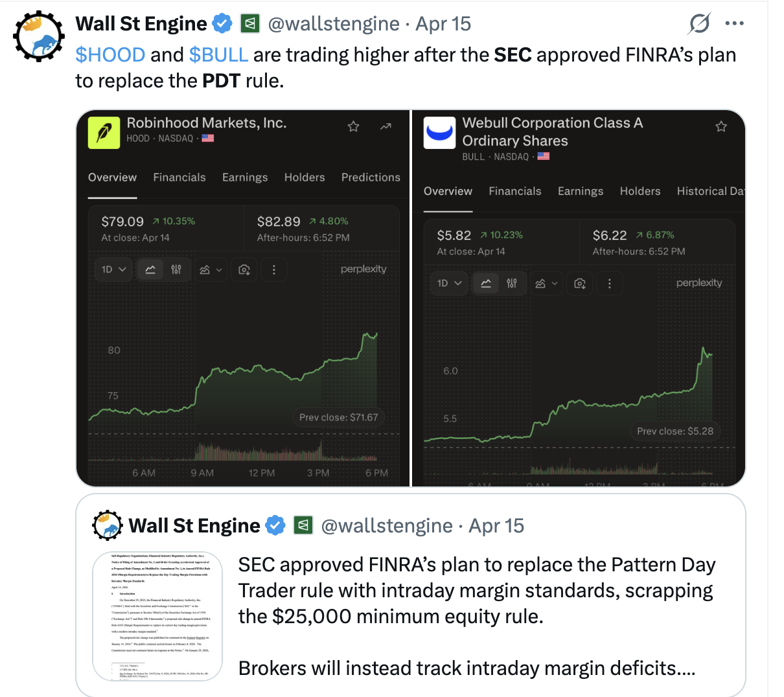784x697 pixels.
Task: Open the $HOOD cashtag link
Action: [110, 55]
